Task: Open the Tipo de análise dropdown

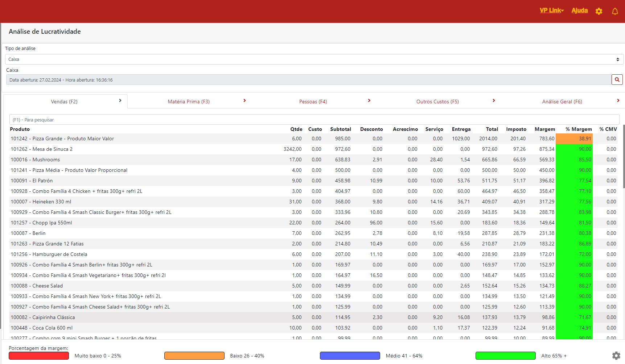Action: [x=314, y=59]
